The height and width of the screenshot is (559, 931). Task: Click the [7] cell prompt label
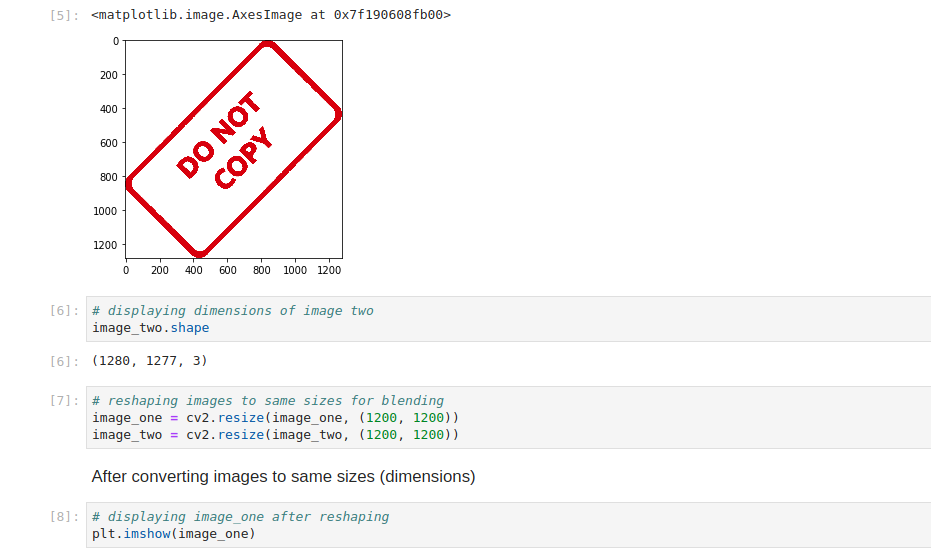(x=64, y=400)
